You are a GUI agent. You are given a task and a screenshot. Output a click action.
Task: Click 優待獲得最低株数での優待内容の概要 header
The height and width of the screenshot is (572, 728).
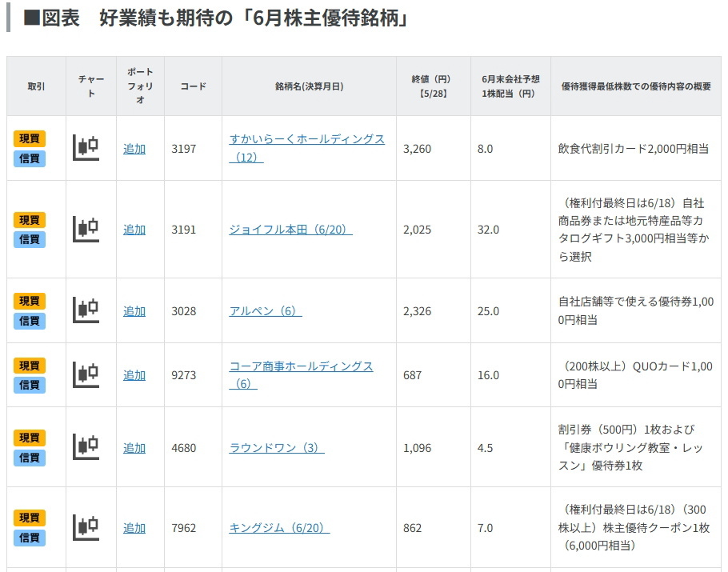pyautogui.click(x=636, y=86)
